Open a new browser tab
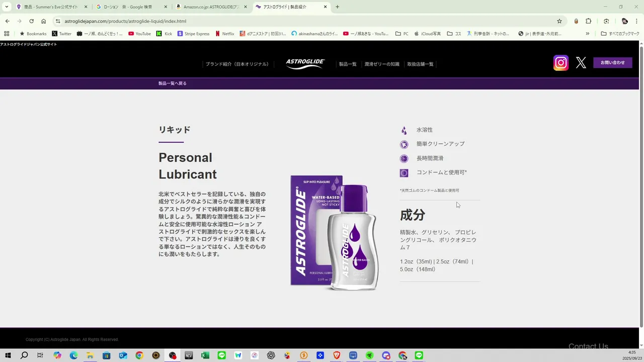The width and height of the screenshot is (644, 362). tap(337, 7)
